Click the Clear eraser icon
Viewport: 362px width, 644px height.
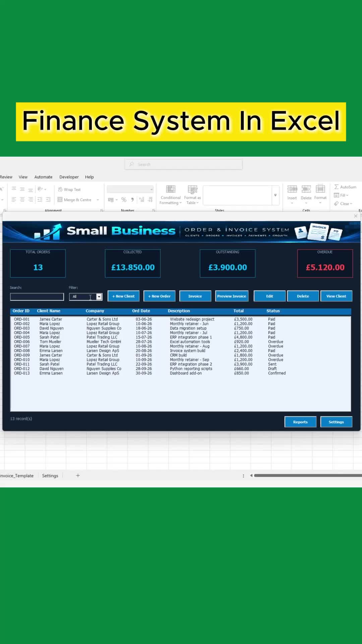[x=337, y=204]
